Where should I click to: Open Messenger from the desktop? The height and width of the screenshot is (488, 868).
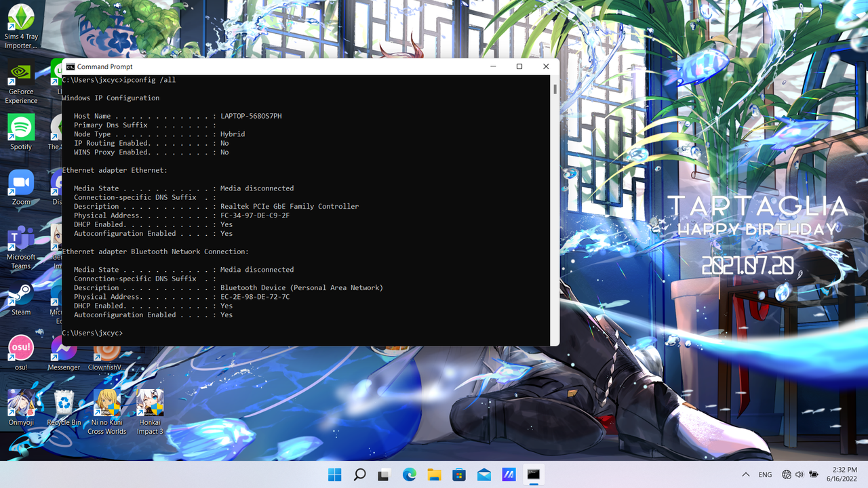click(64, 350)
